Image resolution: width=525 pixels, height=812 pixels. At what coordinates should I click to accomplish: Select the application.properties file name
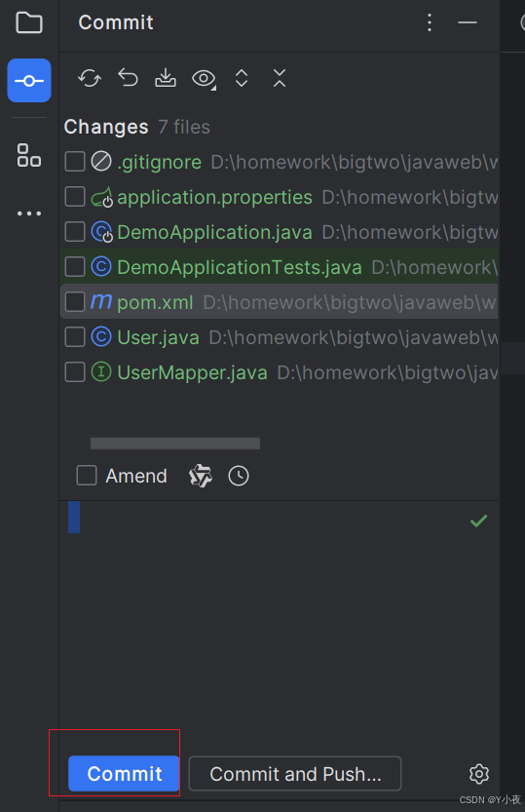click(214, 198)
